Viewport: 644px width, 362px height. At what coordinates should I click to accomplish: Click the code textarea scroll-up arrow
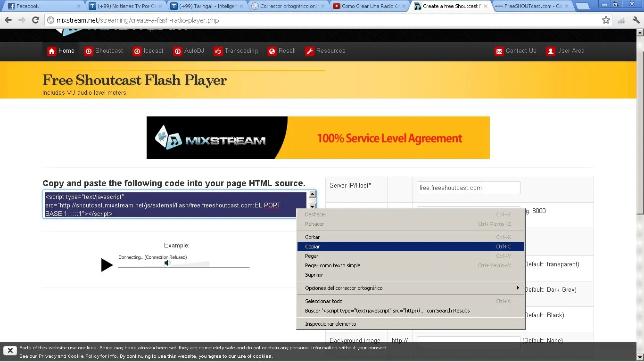312,194
